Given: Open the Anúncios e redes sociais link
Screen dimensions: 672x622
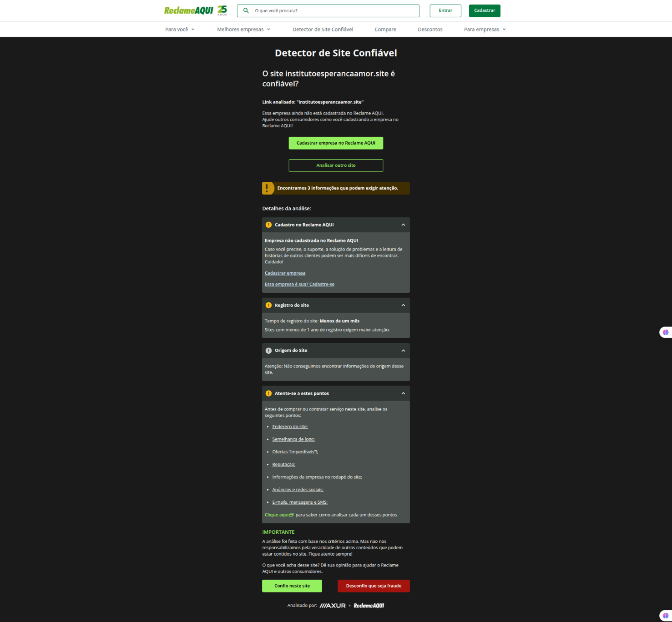Looking at the screenshot, I should pyautogui.click(x=298, y=490).
